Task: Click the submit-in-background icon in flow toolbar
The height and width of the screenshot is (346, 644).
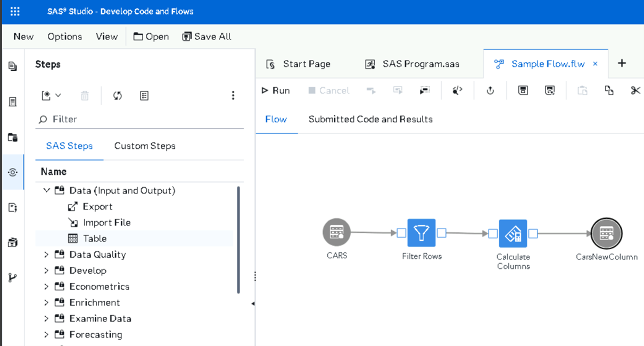Action: pyautogui.click(x=424, y=91)
